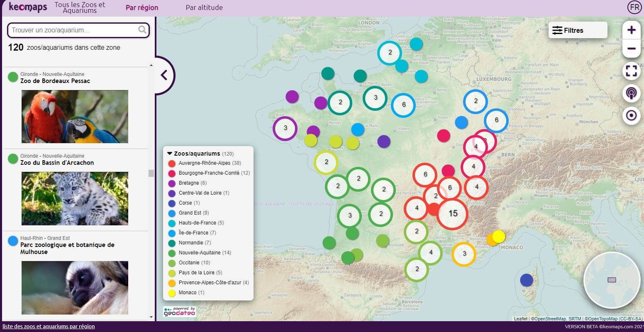Click the gibbon photo thumbnail
This screenshot has height=332, width=644.
(75, 288)
